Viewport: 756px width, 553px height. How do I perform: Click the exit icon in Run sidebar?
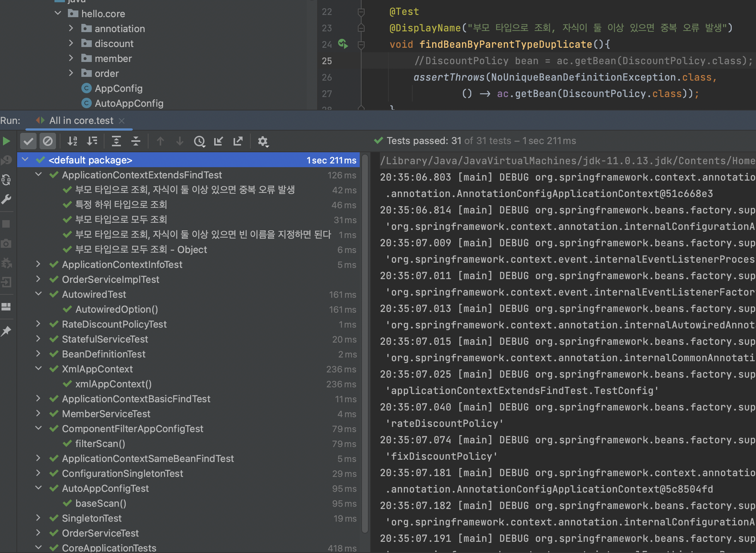[x=6, y=282]
